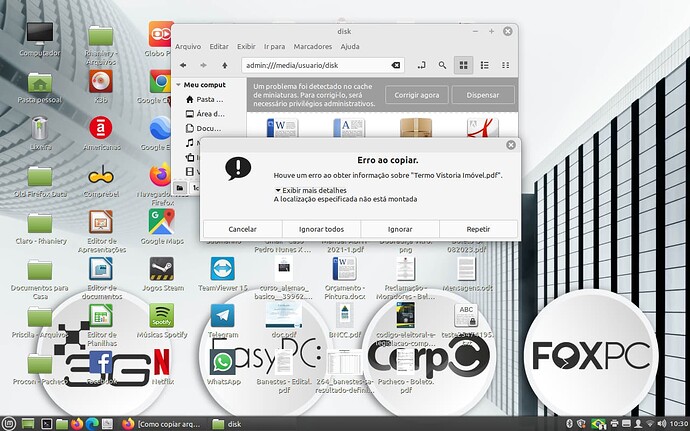Close the Erro ao copiar dialog
This screenshot has width=690, height=431.
(x=510, y=145)
